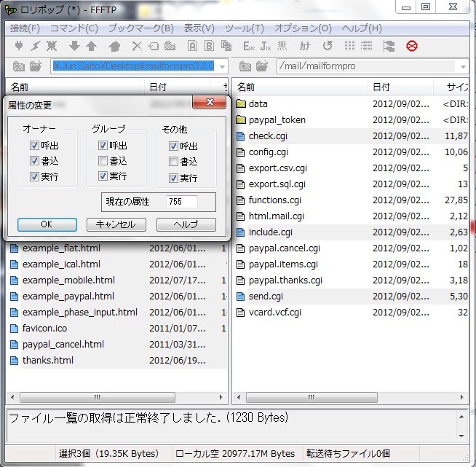Open change-folder icon in remote pane
The image size is (476, 467).
(262, 66)
